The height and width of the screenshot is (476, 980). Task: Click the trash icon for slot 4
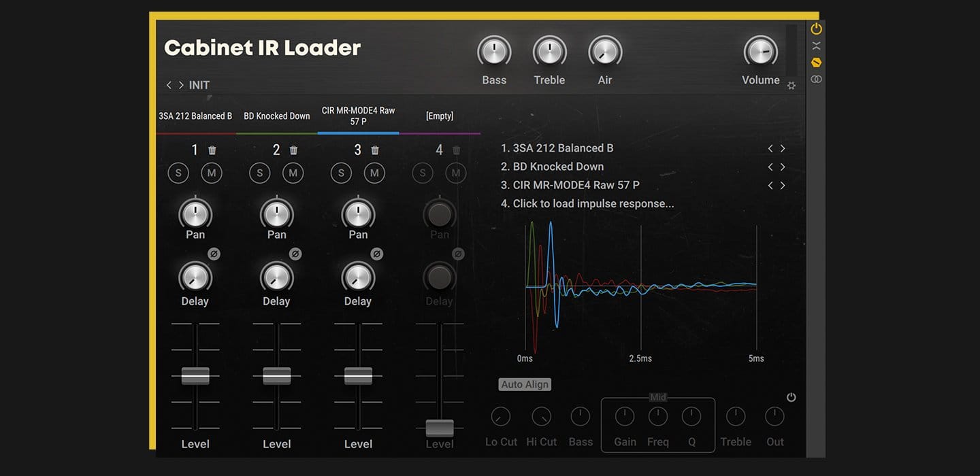click(456, 150)
